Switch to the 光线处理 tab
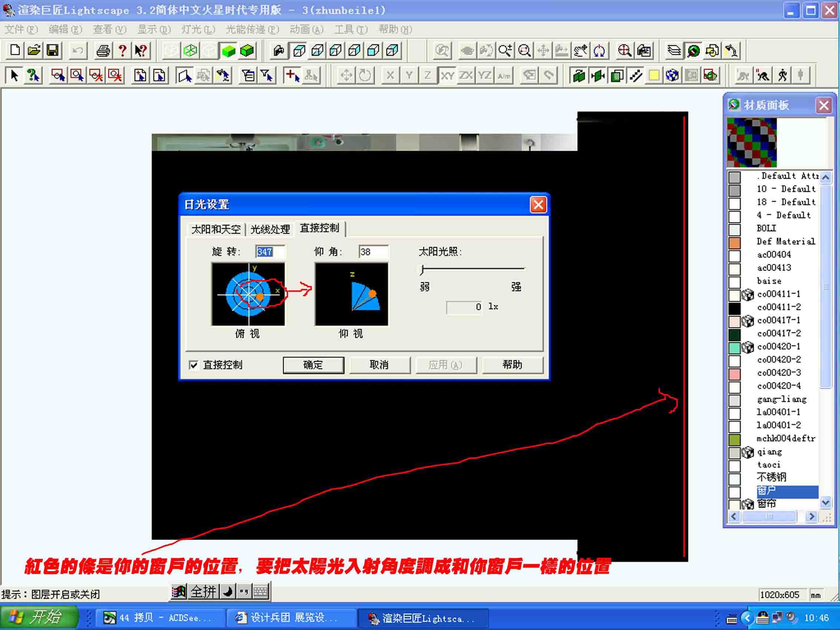 coord(270,229)
